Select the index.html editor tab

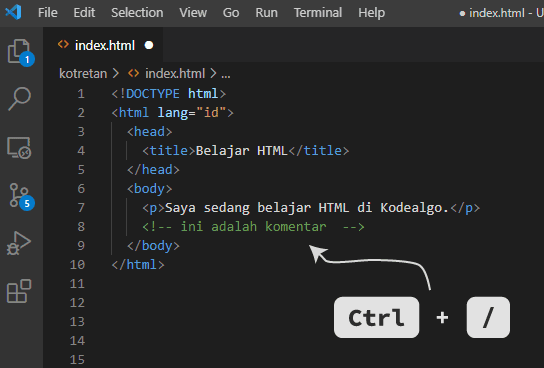103,45
